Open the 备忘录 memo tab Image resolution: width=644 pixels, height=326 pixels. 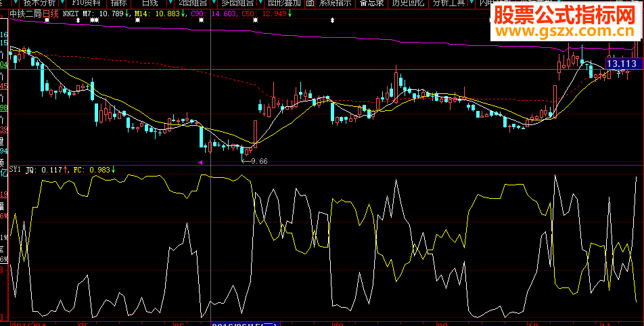click(371, 3)
